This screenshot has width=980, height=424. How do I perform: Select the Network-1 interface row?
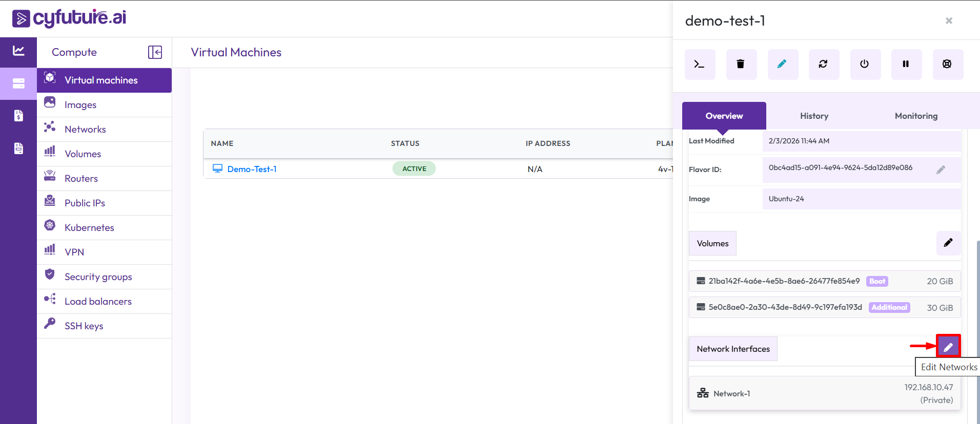coord(824,393)
